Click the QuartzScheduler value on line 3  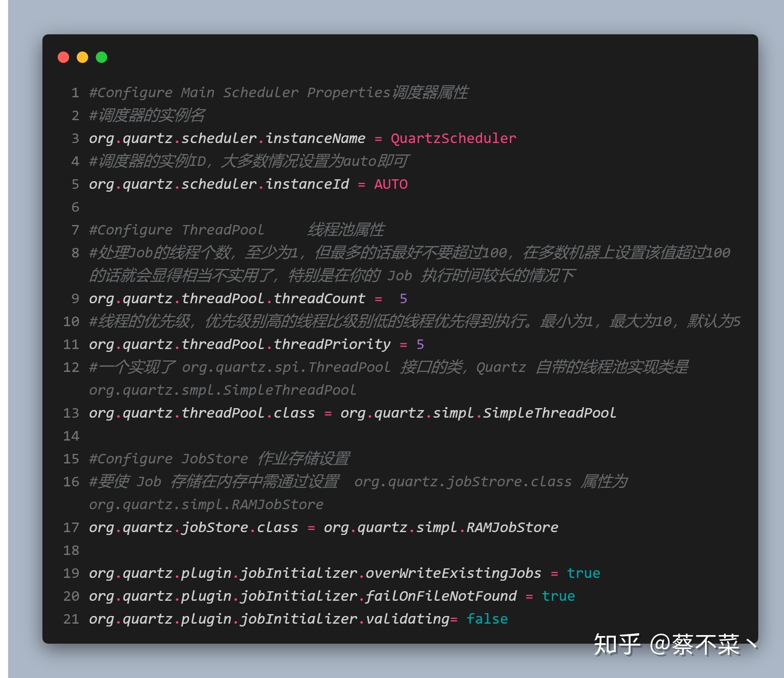(x=453, y=138)
